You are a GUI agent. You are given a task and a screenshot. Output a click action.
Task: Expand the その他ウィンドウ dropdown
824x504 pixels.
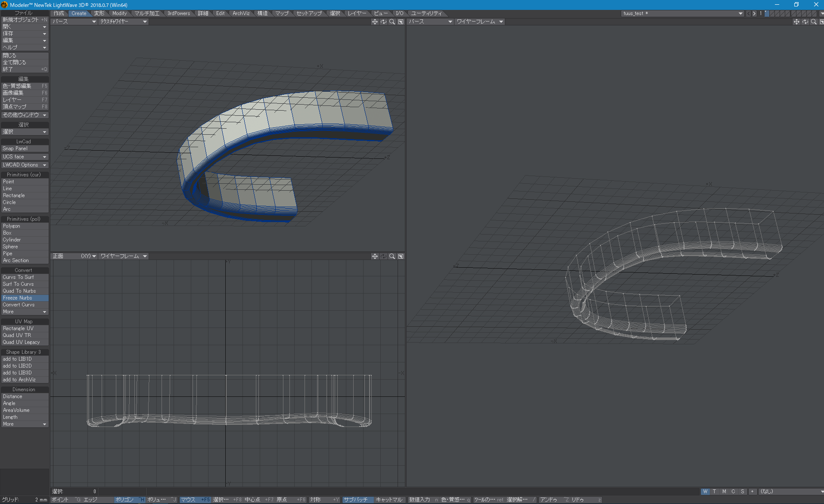(25, 115)
